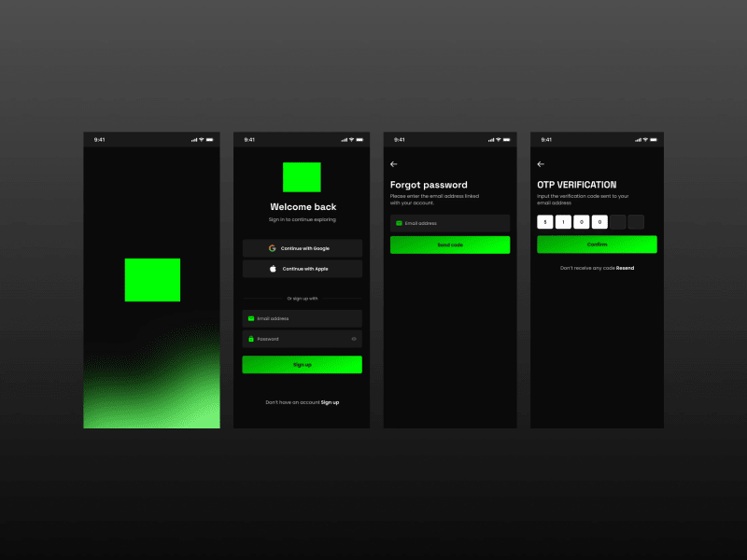Click green lock icon in Password field

[251, 339]
